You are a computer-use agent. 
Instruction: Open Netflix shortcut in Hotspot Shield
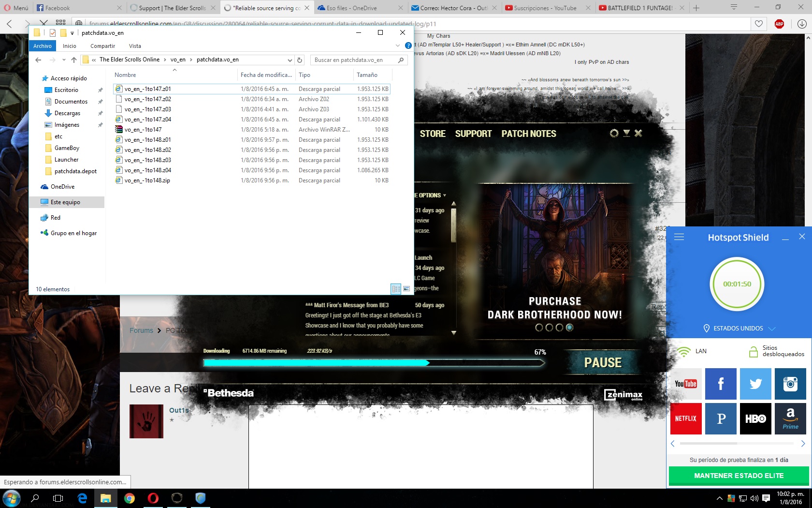tap(686, 418)
